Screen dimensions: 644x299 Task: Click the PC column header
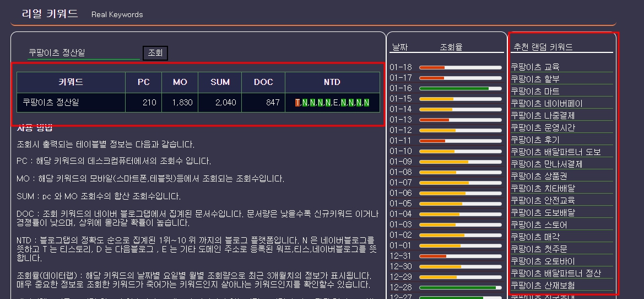click(x=143, y=82)
